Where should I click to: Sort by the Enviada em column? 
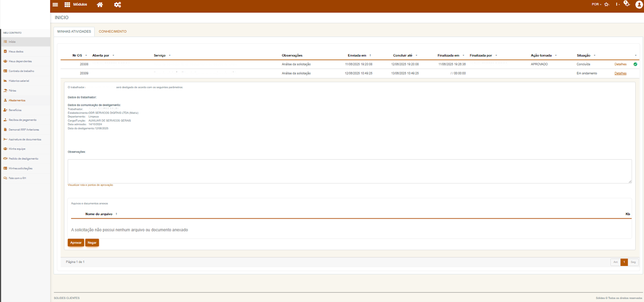(357, 55)
